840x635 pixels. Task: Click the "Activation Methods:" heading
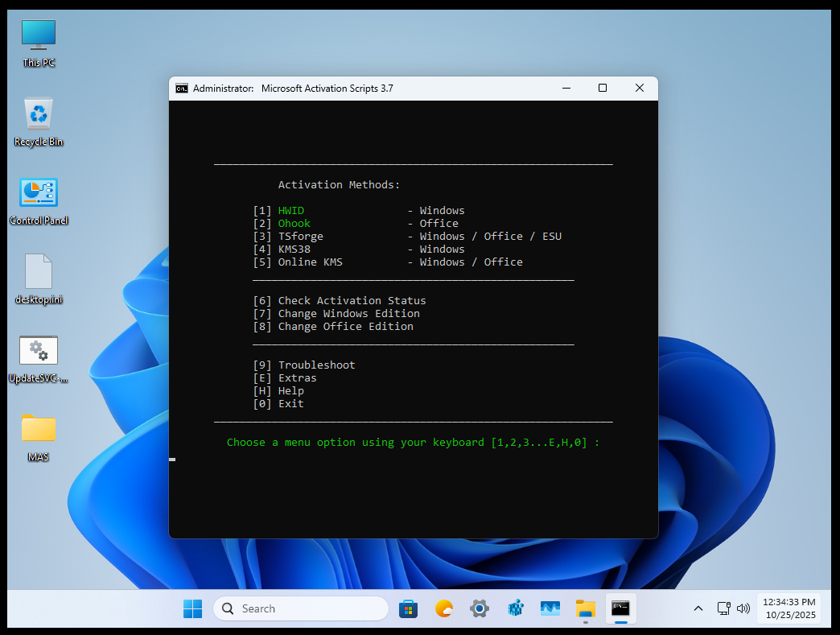click(x=339, y=185)
